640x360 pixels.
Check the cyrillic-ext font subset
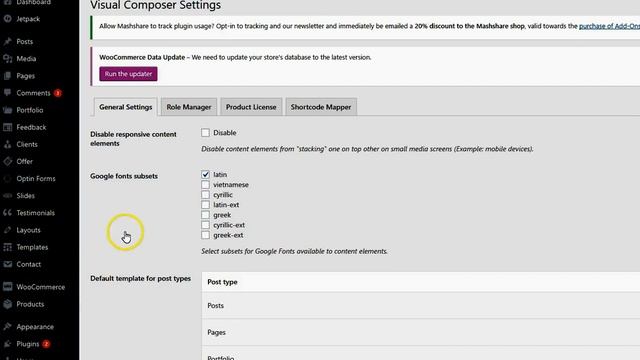205,225
